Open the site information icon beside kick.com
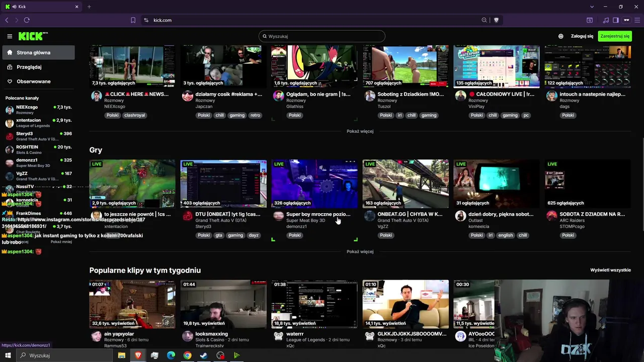Image resolution: width=644 pixels, height=362 pixels. [x=146, y=20]
